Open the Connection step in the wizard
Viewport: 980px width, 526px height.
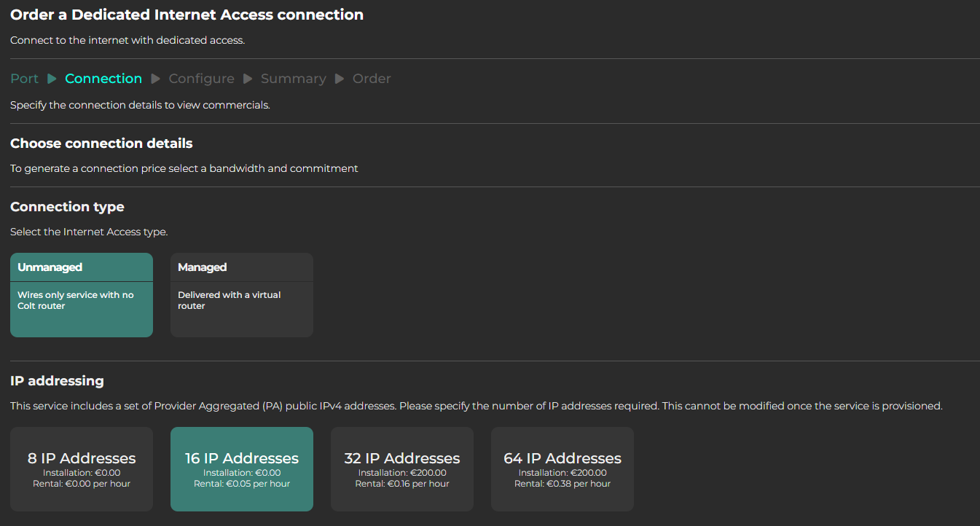[x=103, y=79]
